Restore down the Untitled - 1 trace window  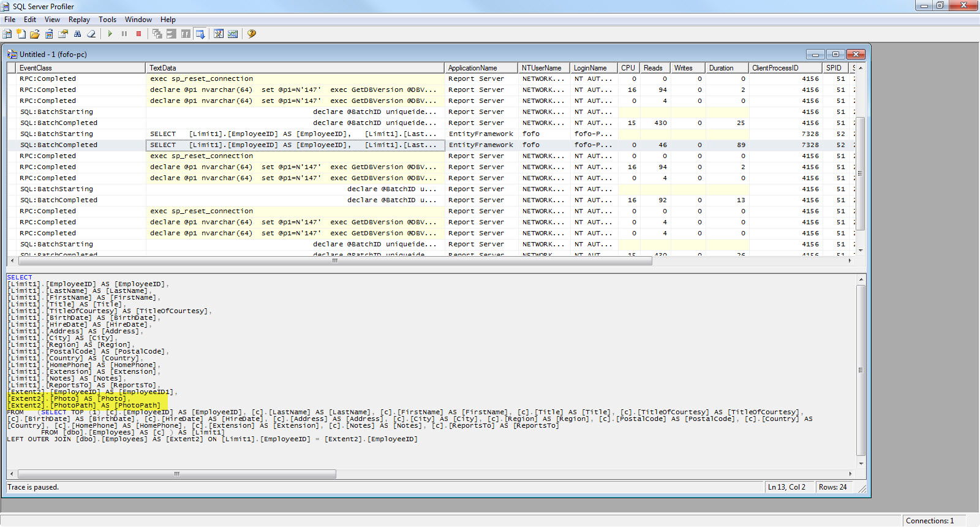click(835, 54)
